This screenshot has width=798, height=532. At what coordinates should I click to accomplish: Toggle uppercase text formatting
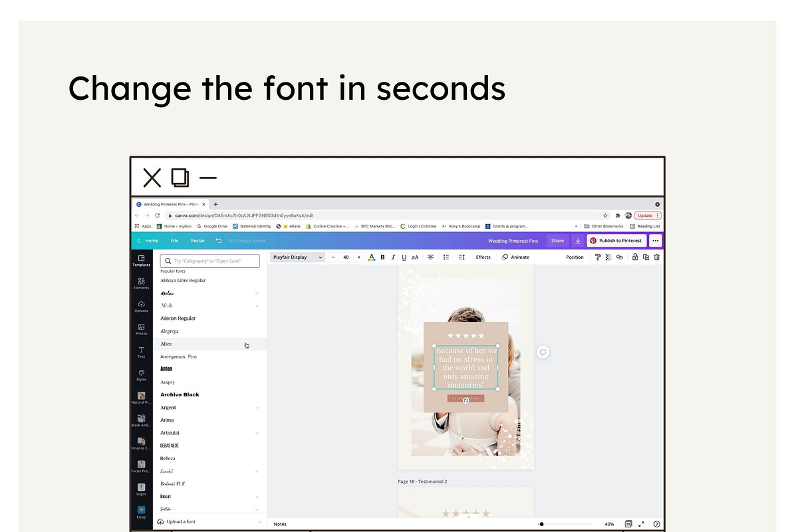point(415,257)
